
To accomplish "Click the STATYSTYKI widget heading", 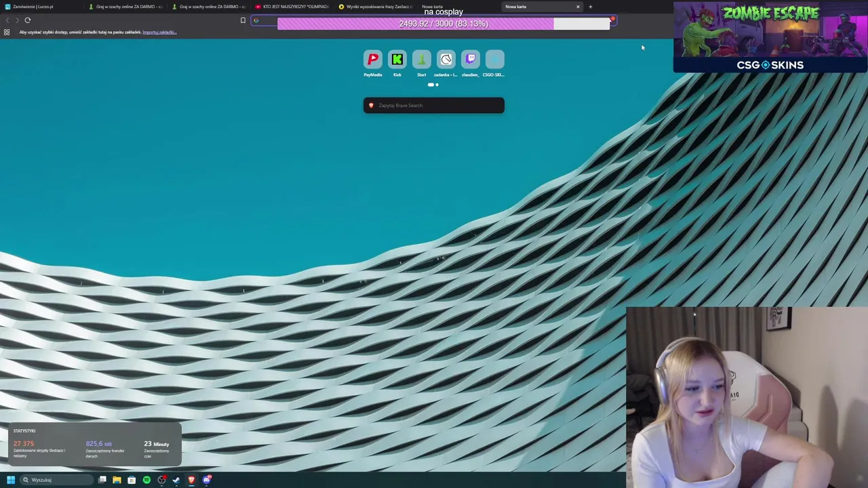I will (x=24, y=430).
